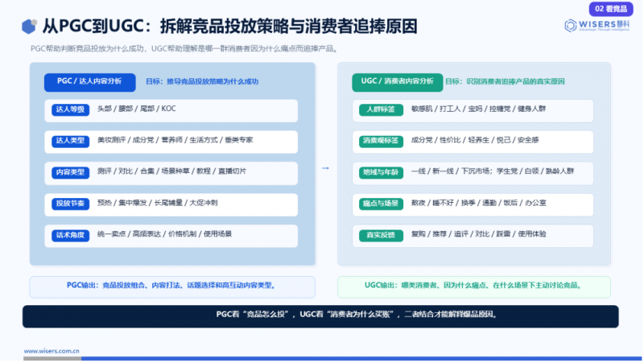Click the text beginning '熬夜 / 睡不好 / 换季'
644x363 pixels.
(x=478, y=204)
